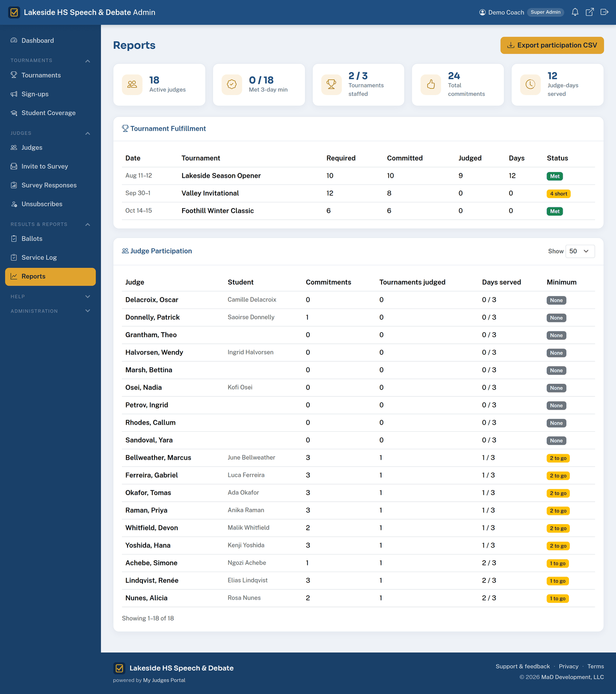Image resolution: width=616 pixels, height=694 pixels.
Task: Open the Show rows-per-page dropdown
Action: tap(580, 251)
